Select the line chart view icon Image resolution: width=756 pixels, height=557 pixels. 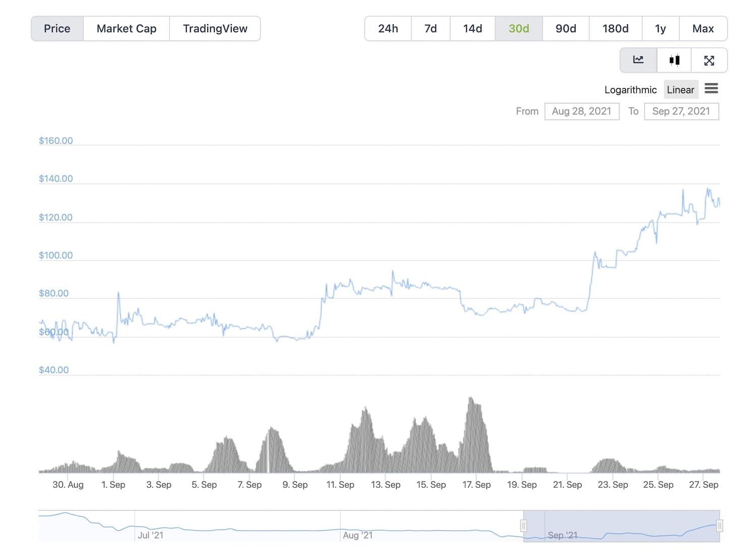pos(638,60)
